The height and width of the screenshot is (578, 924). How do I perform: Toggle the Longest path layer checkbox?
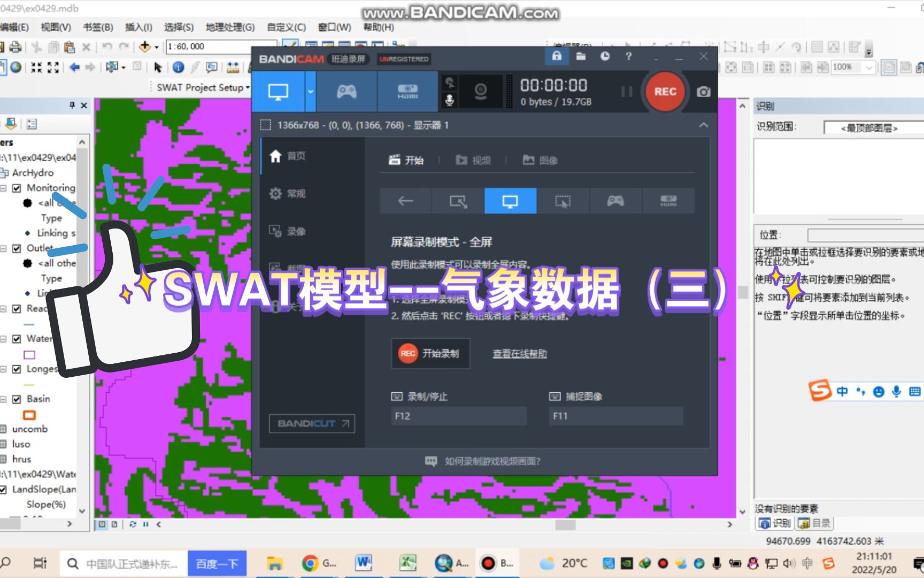[17, 369]
